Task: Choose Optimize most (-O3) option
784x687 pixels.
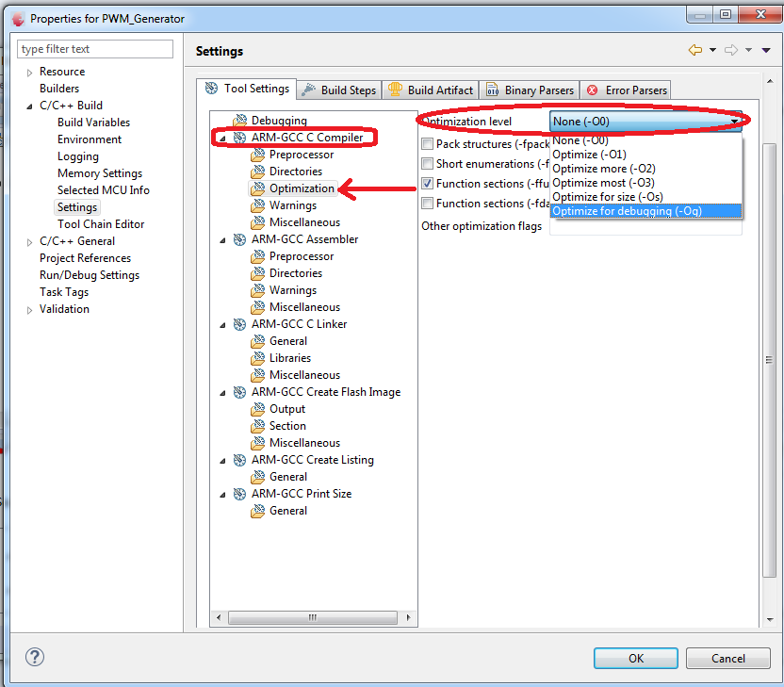Action: (645, 183)
